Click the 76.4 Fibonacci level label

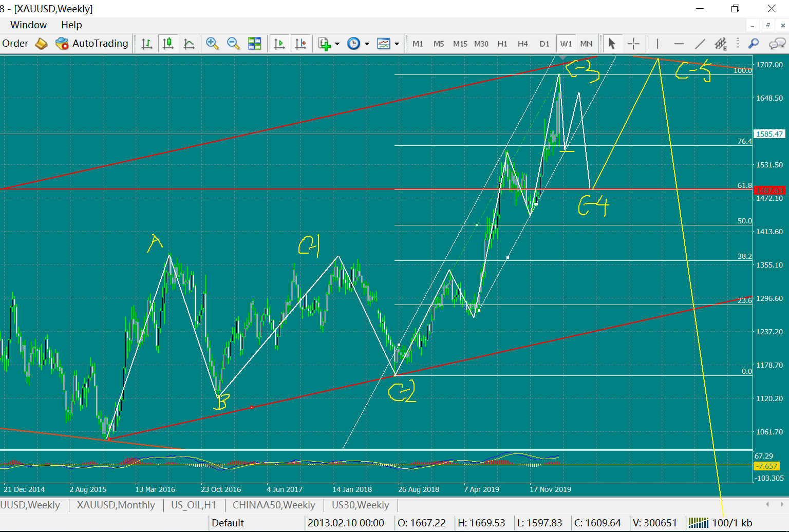[x=745, y=141]
